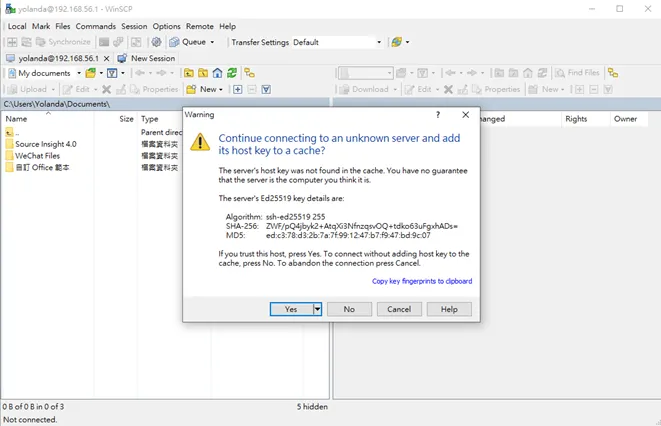Open the Commands menu

tap(96, 26)
